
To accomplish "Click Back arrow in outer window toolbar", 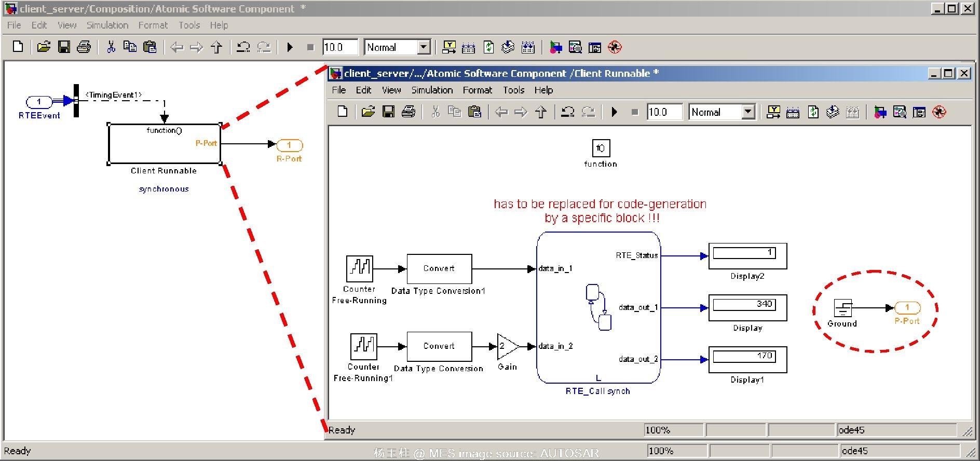I will tap(177, 48).
